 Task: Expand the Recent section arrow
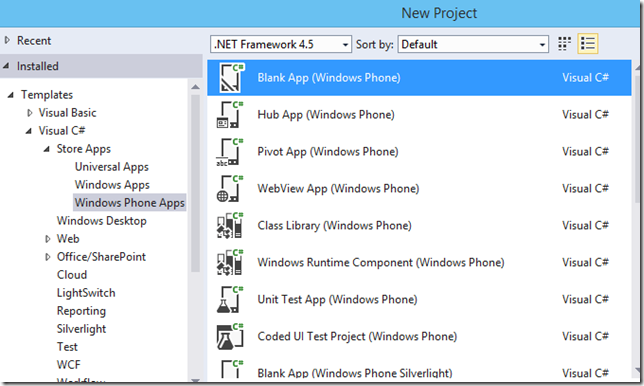coord(7,40)
